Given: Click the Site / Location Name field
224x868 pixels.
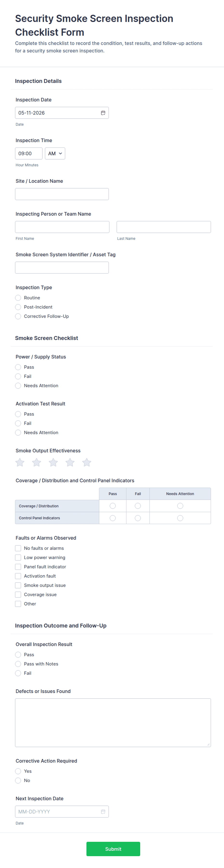Looking at the screenshot, I should [x=62, y=194].
